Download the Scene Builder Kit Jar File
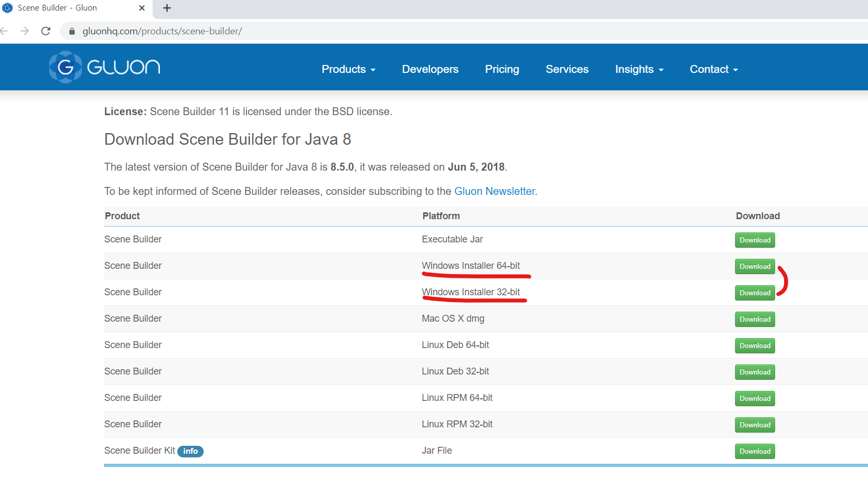Image resolution: width=868 pixels, height=478 pixels. pos(755,451)
